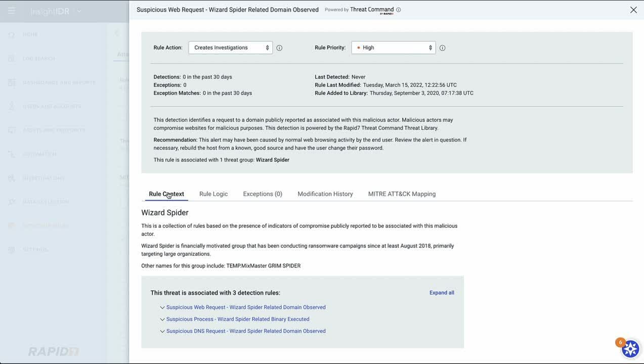Viewport: 644px width, 364px height.
Task: Switch to the Exceptions (0) tab
Action: [x=263, y=194]
